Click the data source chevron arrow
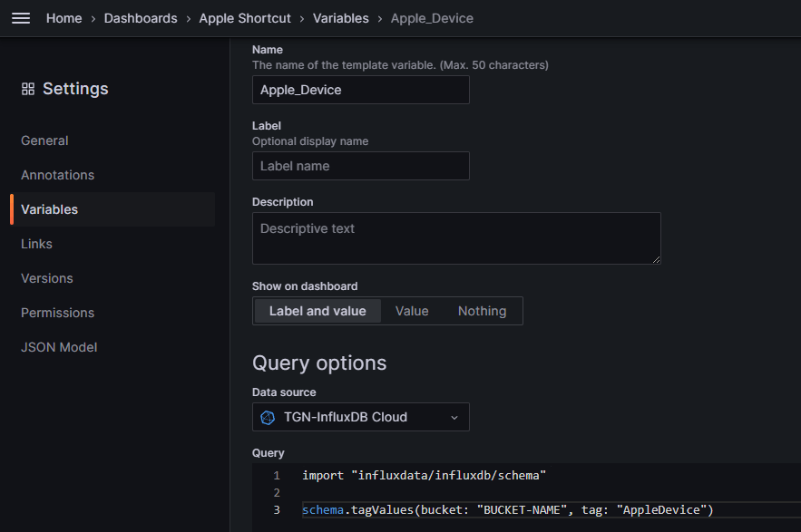Image resolution: width=801 pixels, height=532 pixels. tap(454, 417)
